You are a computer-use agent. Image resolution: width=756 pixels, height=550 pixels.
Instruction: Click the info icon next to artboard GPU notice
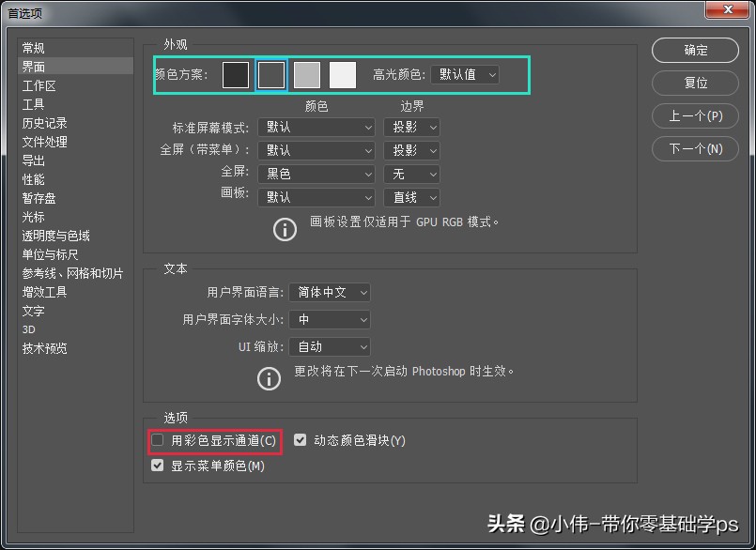click(285, 228)
